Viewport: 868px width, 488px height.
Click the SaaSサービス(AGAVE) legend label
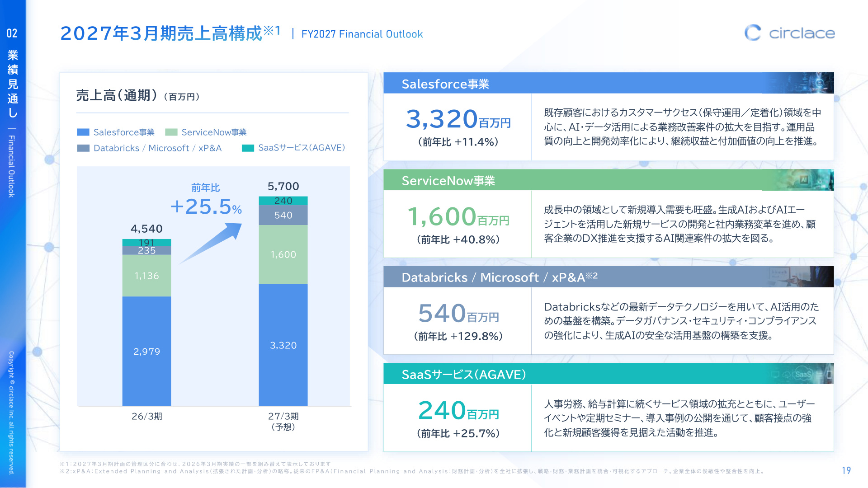[x=302, y=148]
